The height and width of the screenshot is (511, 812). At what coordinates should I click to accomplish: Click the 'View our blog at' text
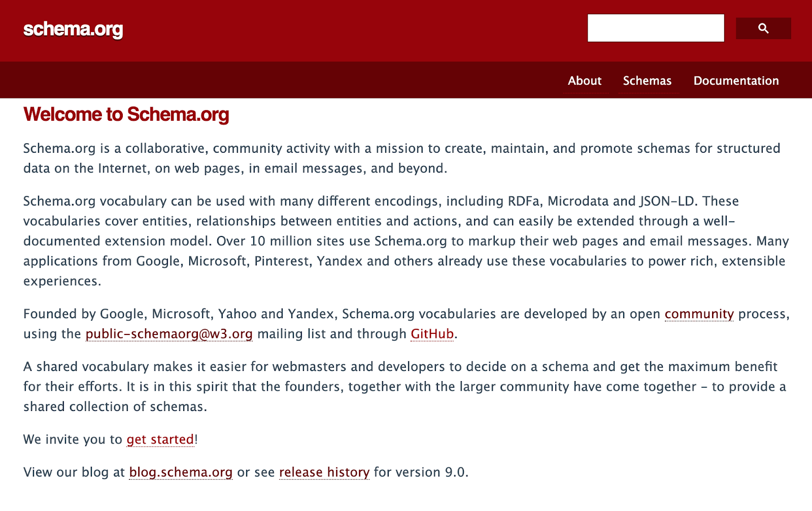(x=74, y=472)
